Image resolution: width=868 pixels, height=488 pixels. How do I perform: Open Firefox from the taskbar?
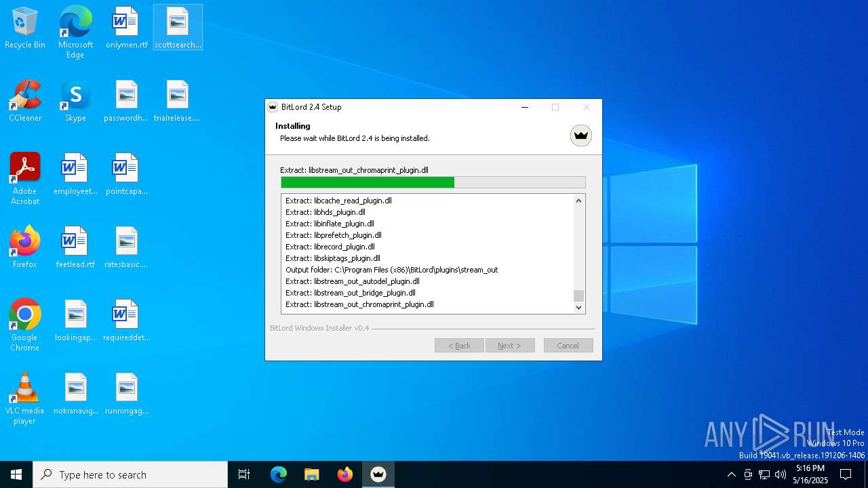click(x=345, y=474)
